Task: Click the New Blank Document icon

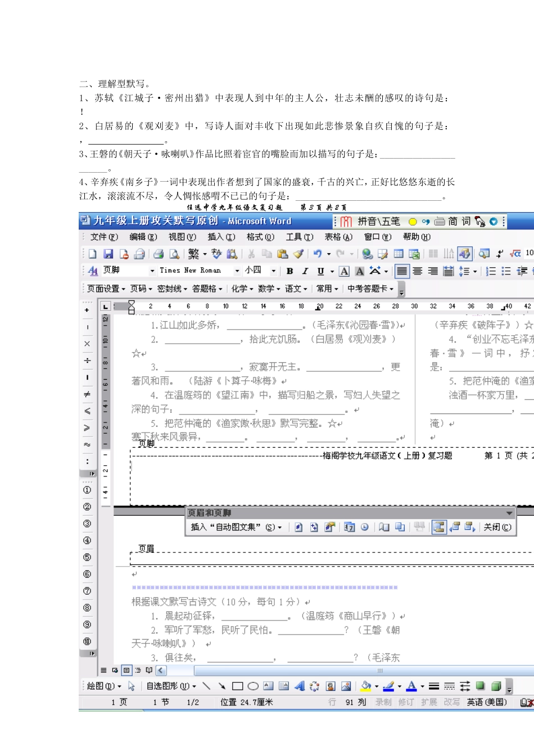Action: coord(93,254)
